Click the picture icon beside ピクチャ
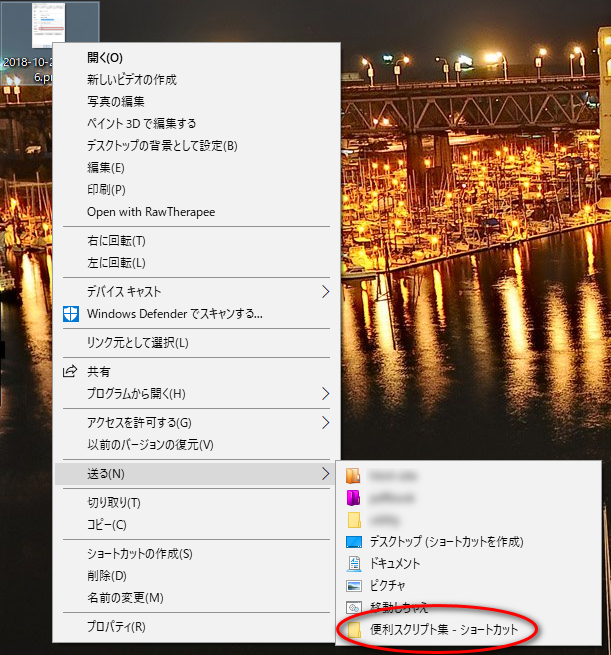This screenshot has height=655, width=611. (353, 586)
